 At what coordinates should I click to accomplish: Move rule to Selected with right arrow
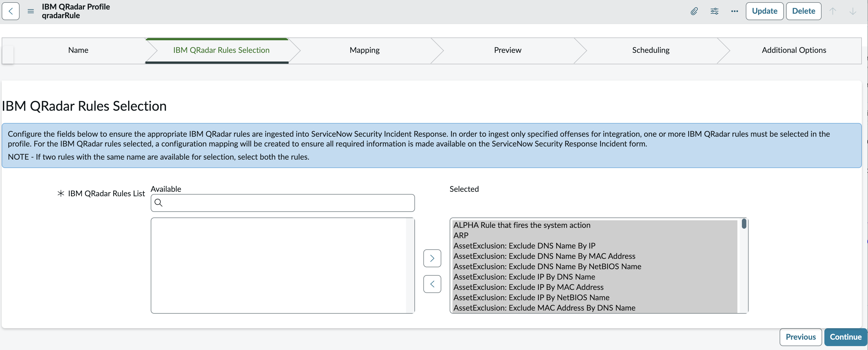click(x=432, y=258)
